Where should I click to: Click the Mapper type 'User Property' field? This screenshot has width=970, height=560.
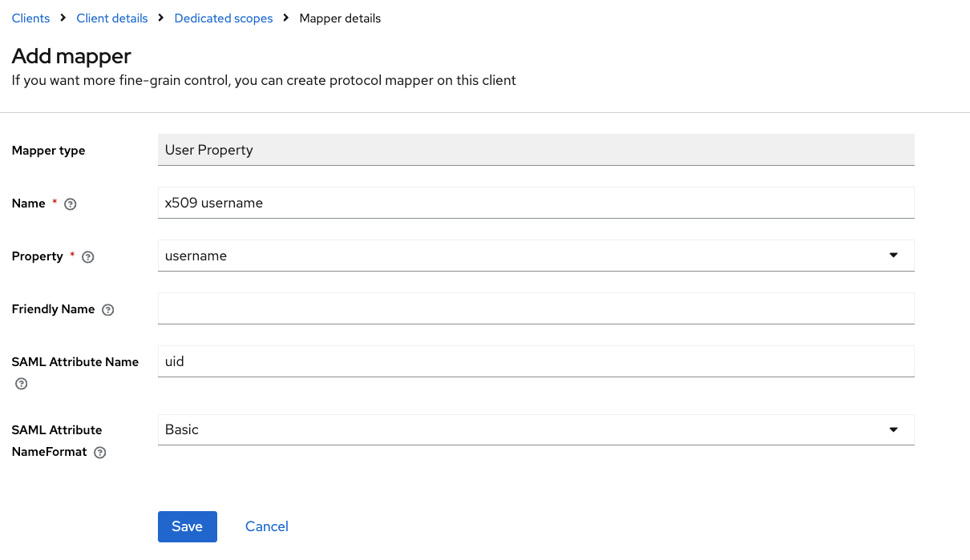[x=536, y=150]
